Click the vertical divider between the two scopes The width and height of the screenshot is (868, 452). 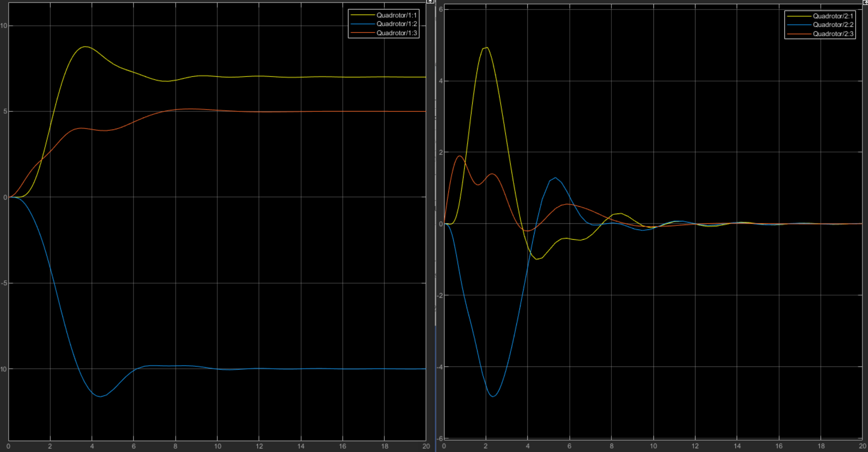(435, 224)
